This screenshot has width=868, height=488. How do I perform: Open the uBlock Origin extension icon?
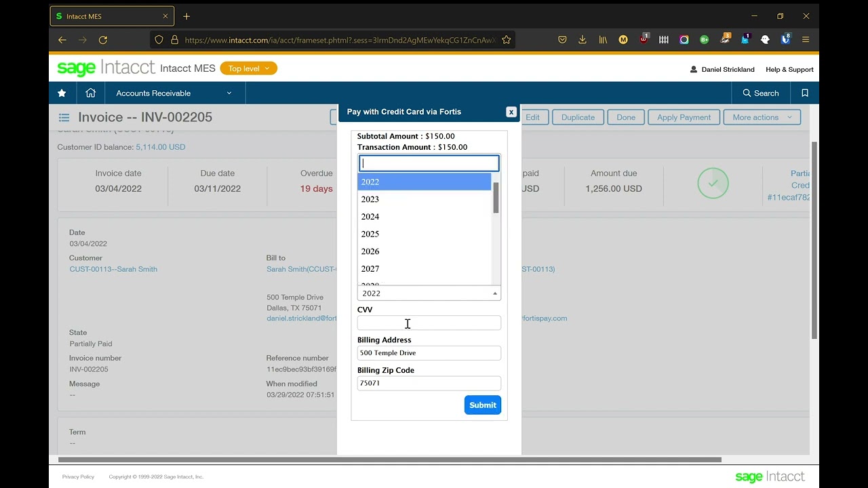click(644, 39)
